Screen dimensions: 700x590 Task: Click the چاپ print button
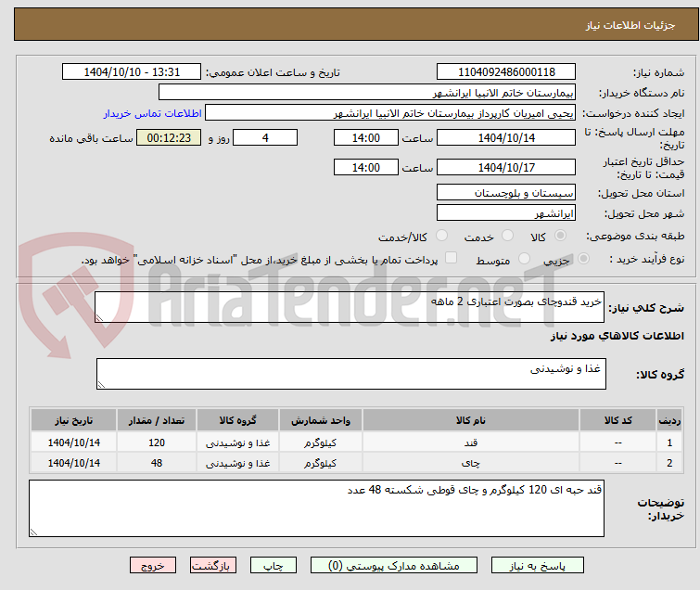(x=274, y=566)
